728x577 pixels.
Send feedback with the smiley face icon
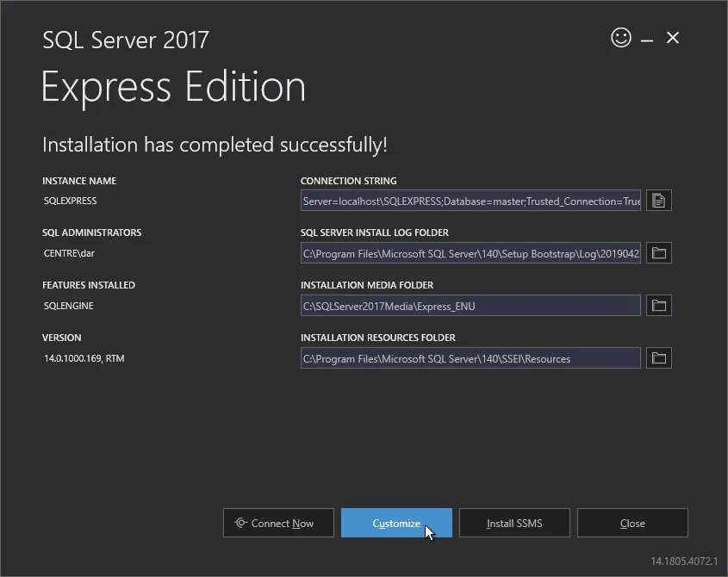click(621, 38)
